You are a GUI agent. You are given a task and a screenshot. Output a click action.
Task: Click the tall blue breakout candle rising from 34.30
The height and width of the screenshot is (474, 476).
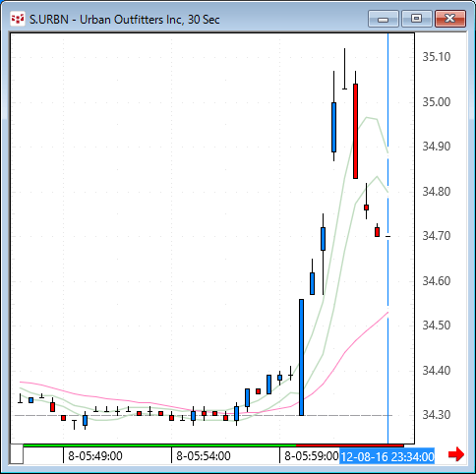tap(301, 357)
